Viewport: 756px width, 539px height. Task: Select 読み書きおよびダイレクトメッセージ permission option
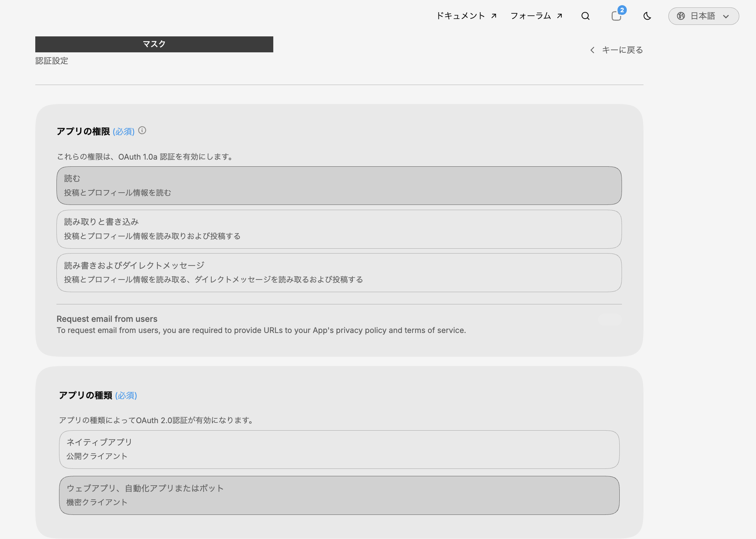coord(339,272)
